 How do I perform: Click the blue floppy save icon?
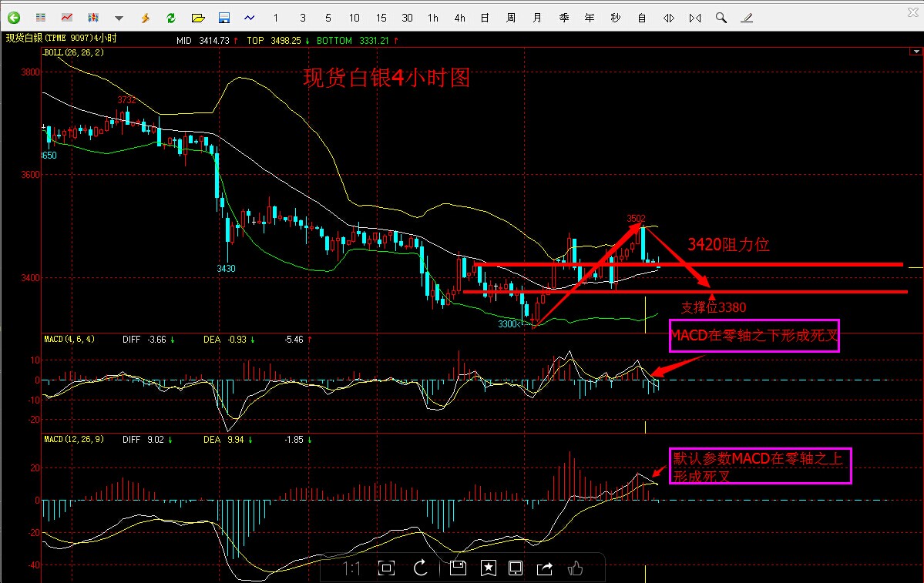(x=223, y=18)
